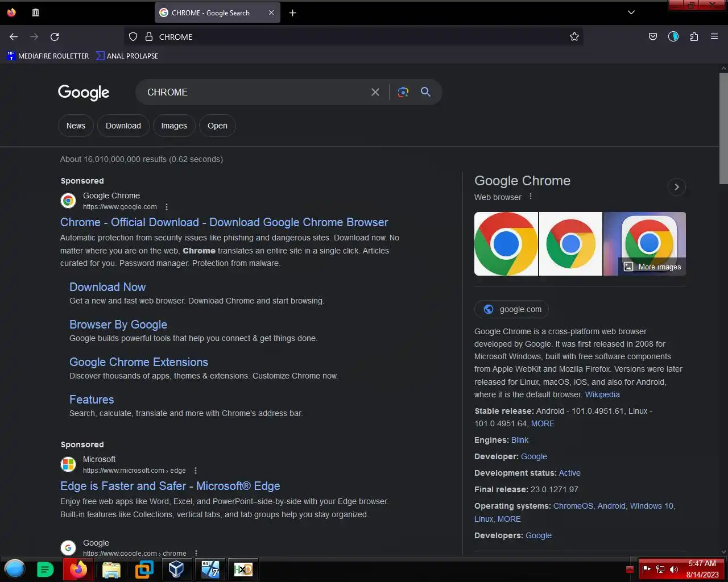The height and width of the screenshot is (582, 728).
Task: Open Edge is Faster and Safer link
Action: coord(170,486)
